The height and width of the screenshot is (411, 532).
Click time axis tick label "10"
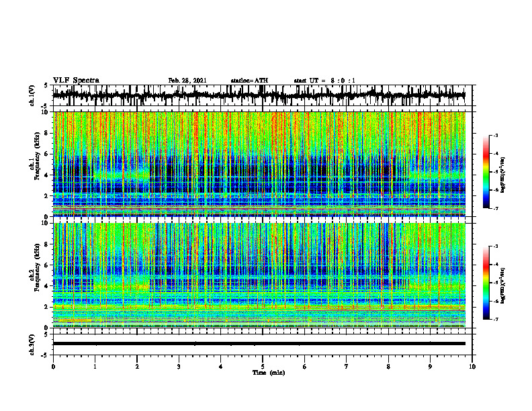[x=472, y=367]
